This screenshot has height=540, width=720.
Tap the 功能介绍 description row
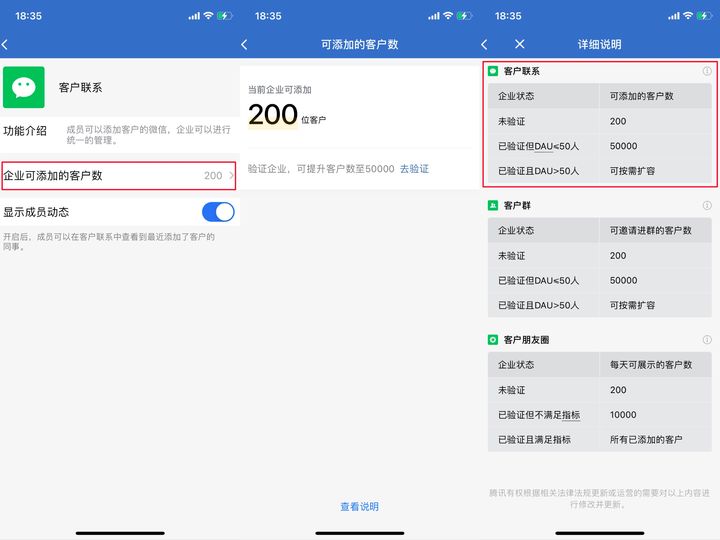120,135
